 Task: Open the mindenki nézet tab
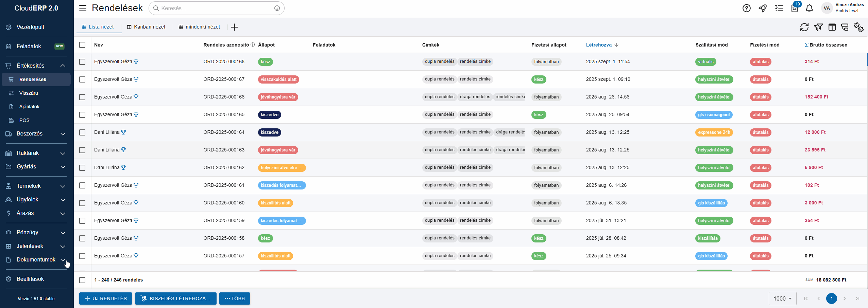click(x=199, y=27)
